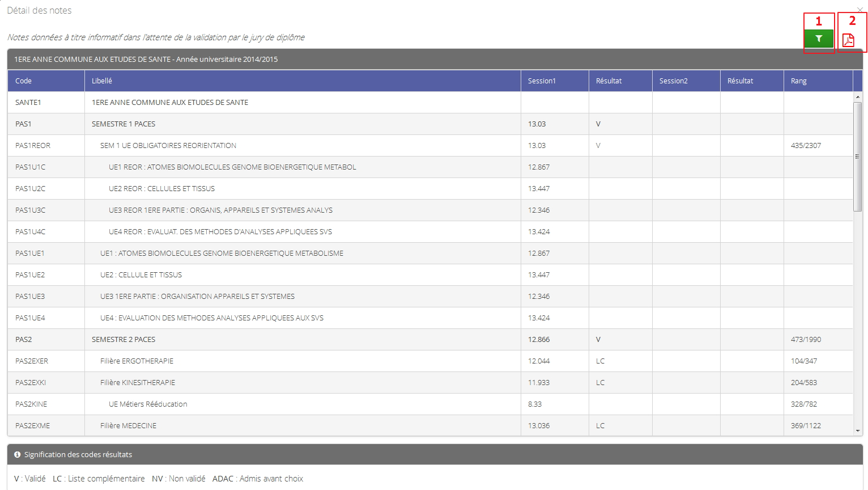
Task: Click the green filter button
Action: point(818,39)
